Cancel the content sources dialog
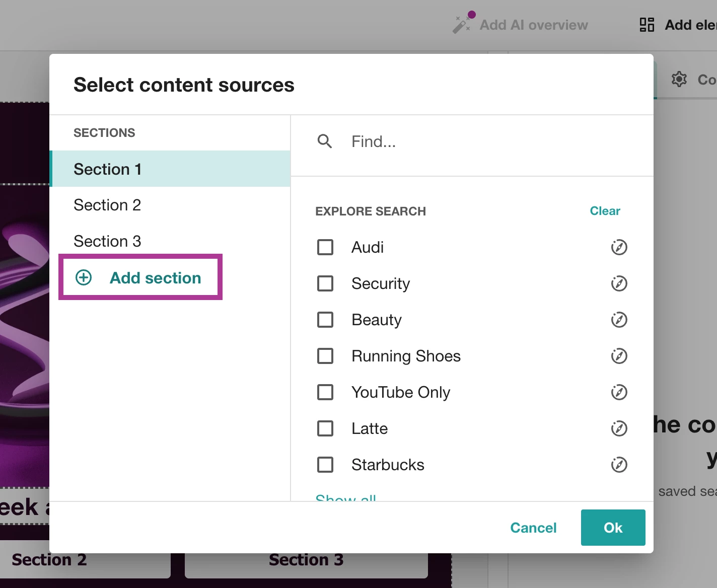717x588 pixels. [x=533, y=528]
